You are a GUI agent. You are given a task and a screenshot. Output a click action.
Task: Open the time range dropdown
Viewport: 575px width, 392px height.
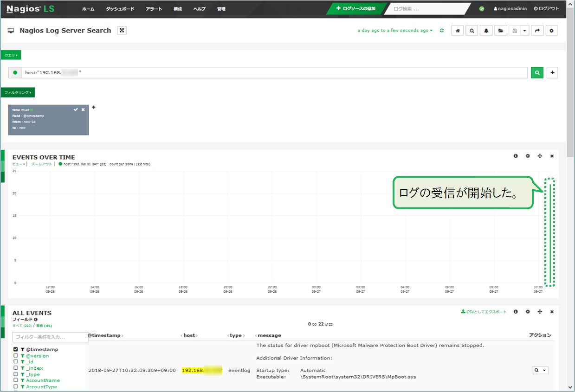(395, 31)
